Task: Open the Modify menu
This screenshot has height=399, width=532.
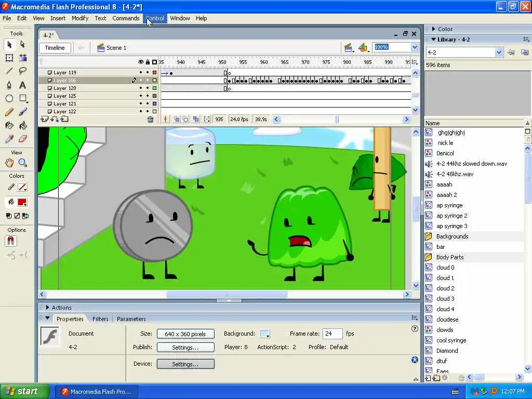Action: pos(80,18)
